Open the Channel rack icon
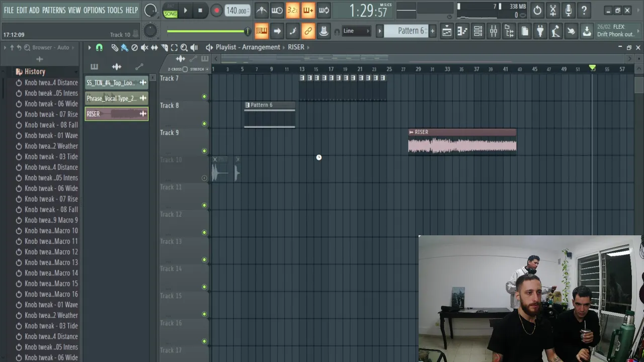This screenshot has width=644, height=362. pos(478,32)
